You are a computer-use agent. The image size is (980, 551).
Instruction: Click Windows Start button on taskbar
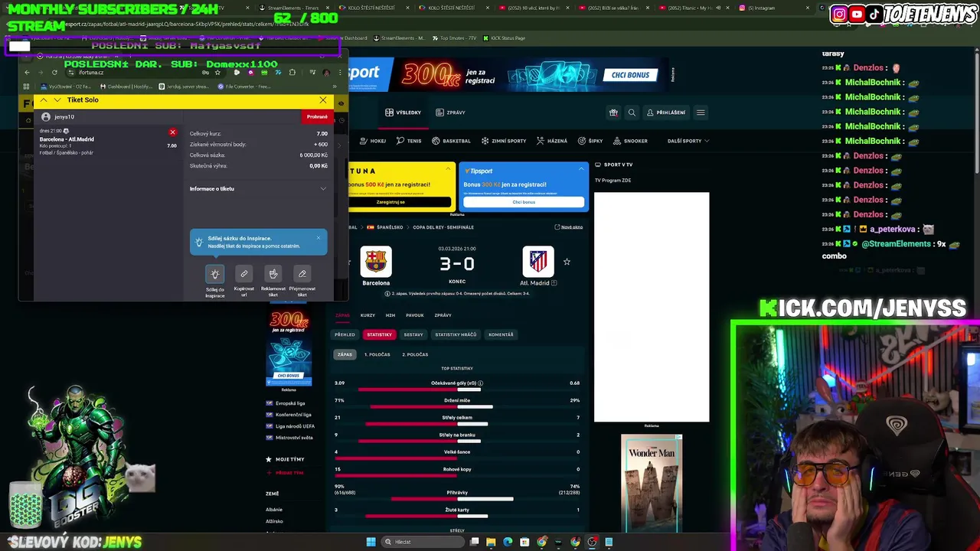371,542
